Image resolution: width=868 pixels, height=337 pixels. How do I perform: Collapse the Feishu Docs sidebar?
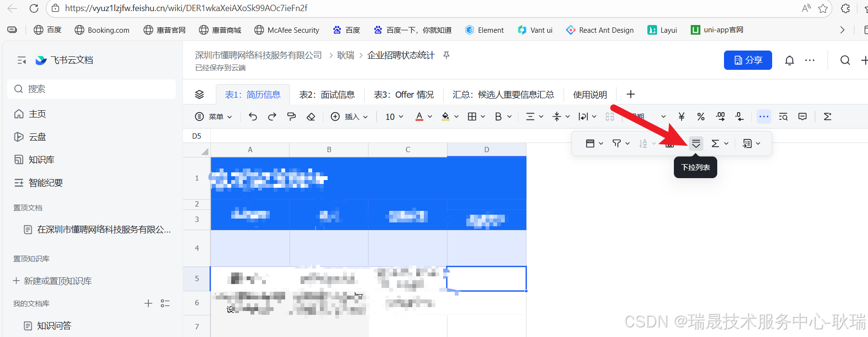(x=22, y=60)
